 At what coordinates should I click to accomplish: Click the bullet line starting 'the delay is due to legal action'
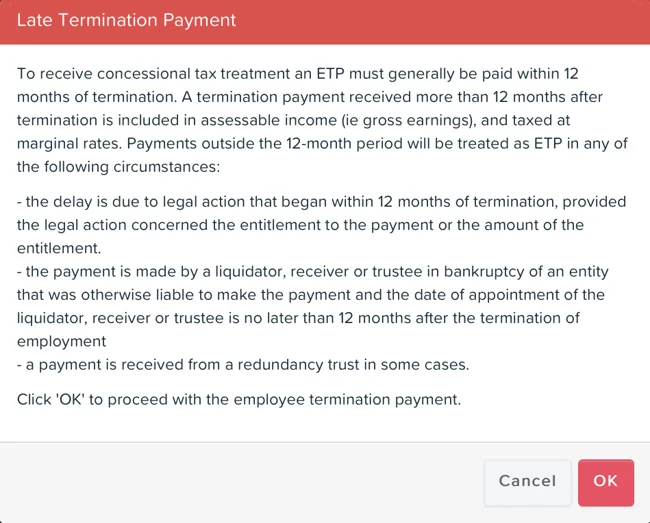322,202
